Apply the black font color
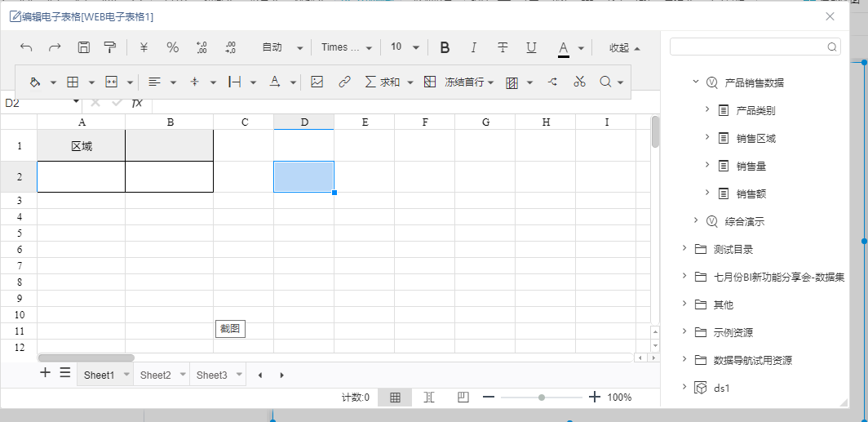This screenshot has width=868, height=422. tap(564, 49)
